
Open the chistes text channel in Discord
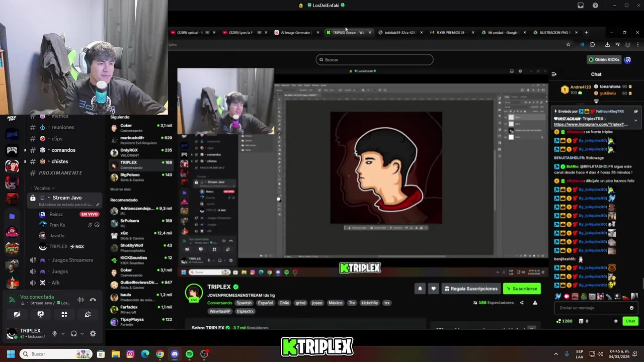tap(60, 161)
